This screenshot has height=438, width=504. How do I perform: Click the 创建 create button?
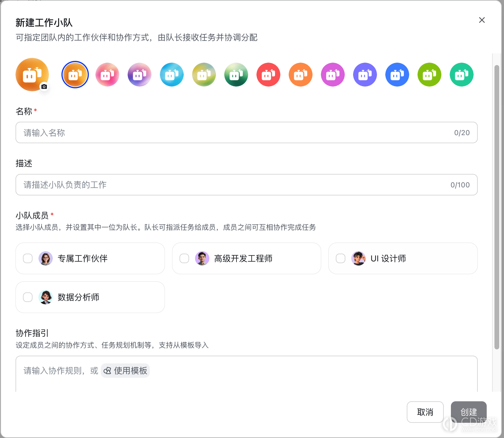point(469,412)
